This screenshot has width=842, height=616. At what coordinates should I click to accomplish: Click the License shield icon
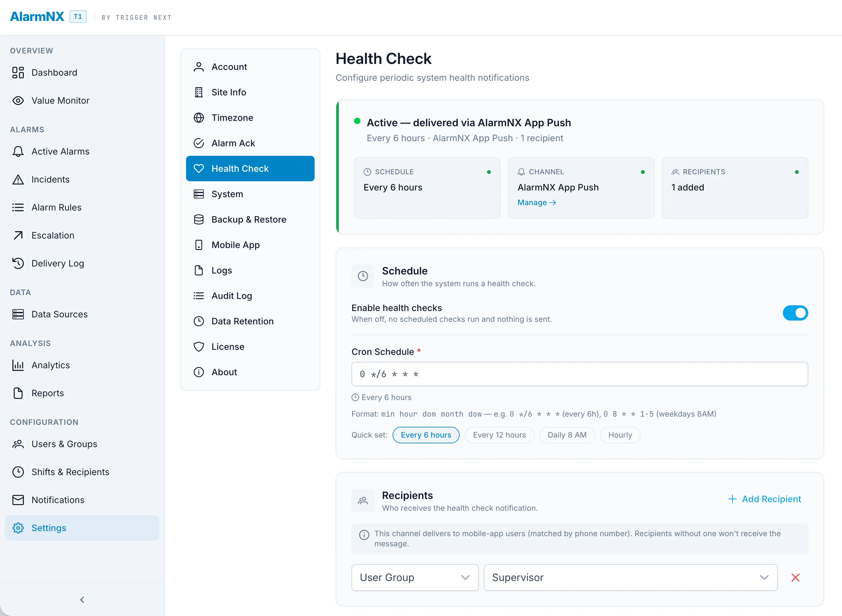pyautogui.click(x=199, y=347)
